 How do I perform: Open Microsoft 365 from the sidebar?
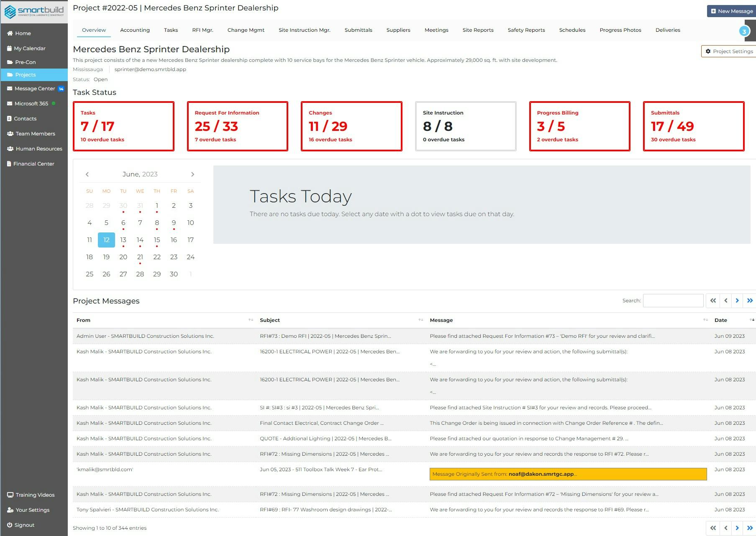pos(31,103)
